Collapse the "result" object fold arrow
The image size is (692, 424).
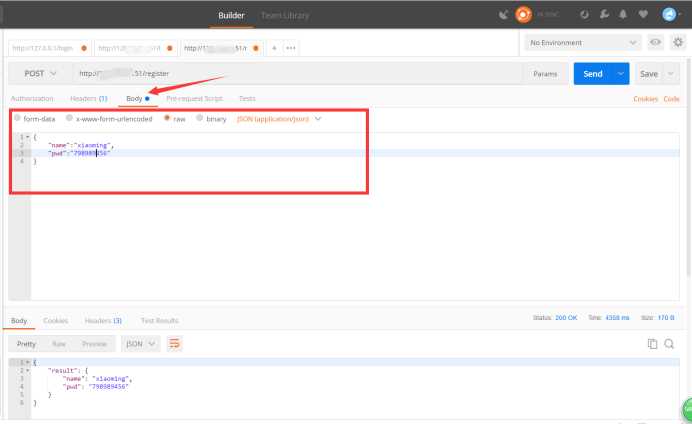pos(27,371)
